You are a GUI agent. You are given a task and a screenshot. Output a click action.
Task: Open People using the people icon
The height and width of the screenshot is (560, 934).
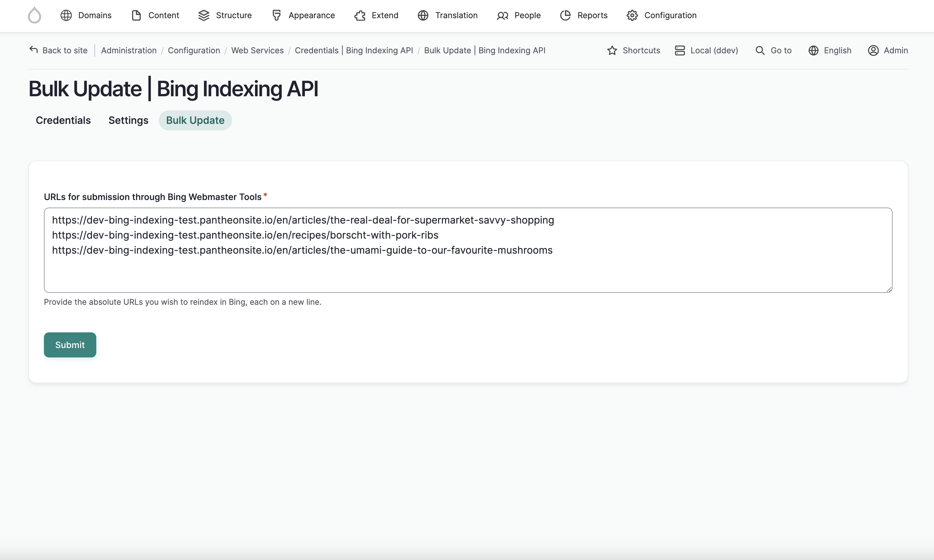pyautogui.click(x=502, y=15)
